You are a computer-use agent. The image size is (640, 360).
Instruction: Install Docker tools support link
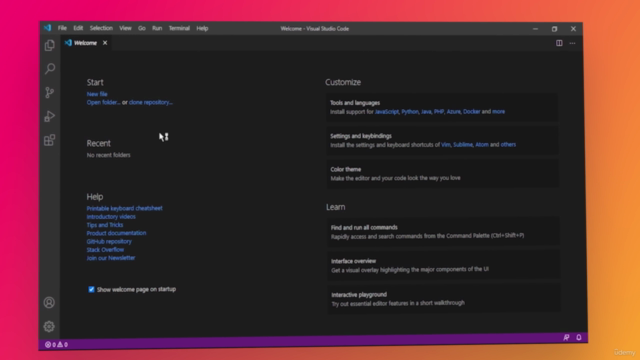(471, 111)
